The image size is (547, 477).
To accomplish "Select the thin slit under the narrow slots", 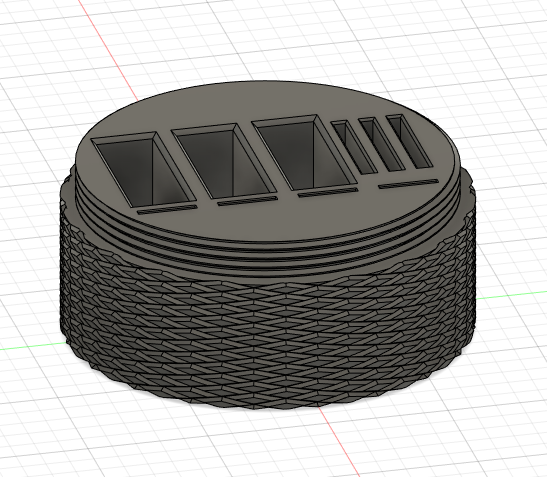I will tap(409, 184).
